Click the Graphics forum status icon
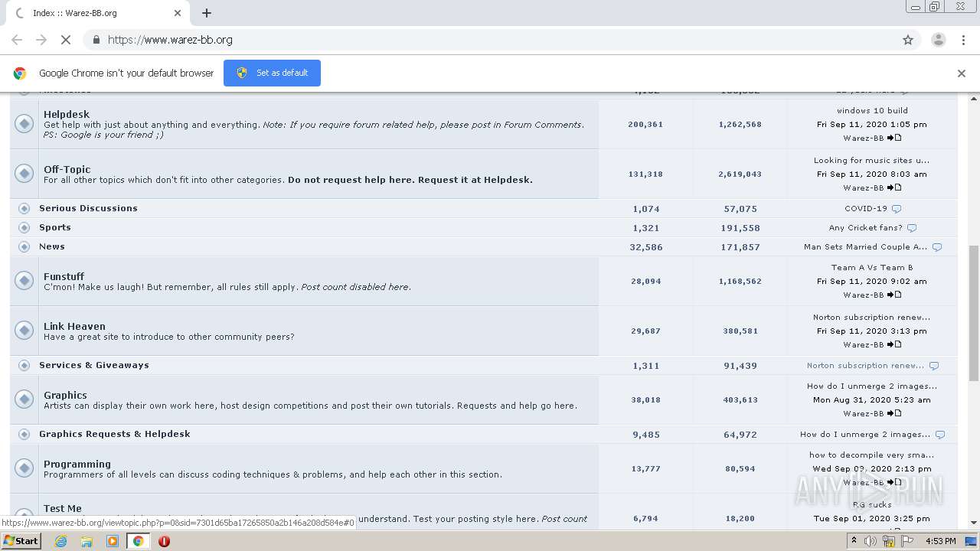Image resolution: width=980 pixels, height=551 pixels. point(24,399)
